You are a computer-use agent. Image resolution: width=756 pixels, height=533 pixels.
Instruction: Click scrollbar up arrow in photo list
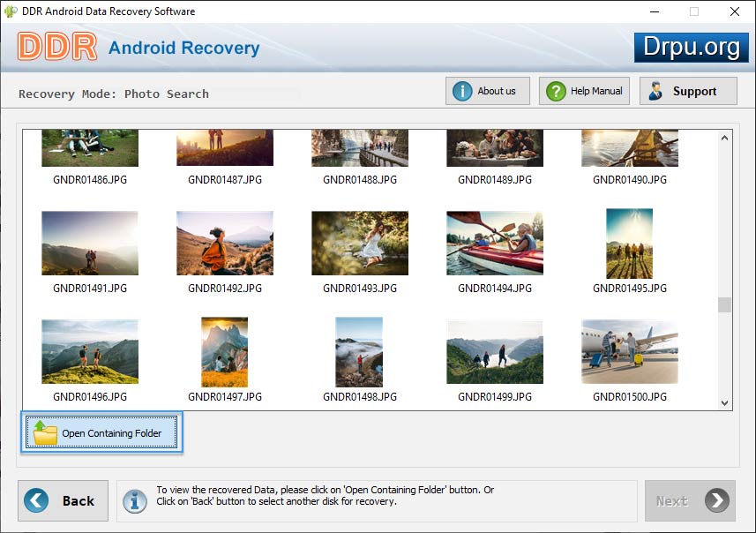724,138
